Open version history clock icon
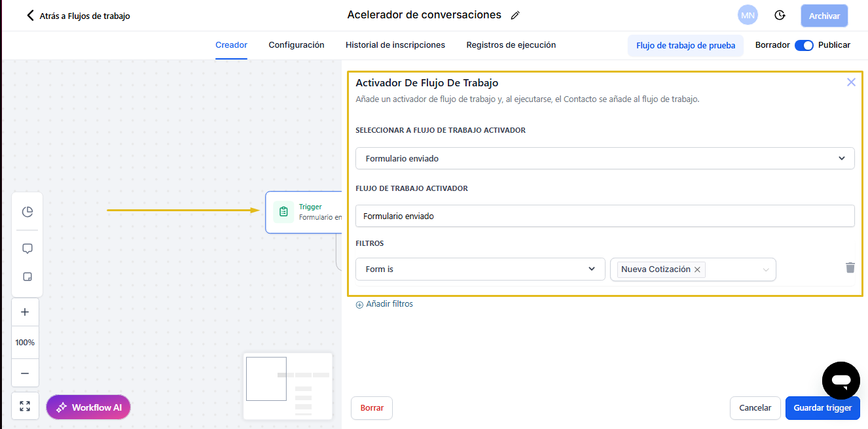The width and height of the screenshot is (868, 429). pos(780,16)
